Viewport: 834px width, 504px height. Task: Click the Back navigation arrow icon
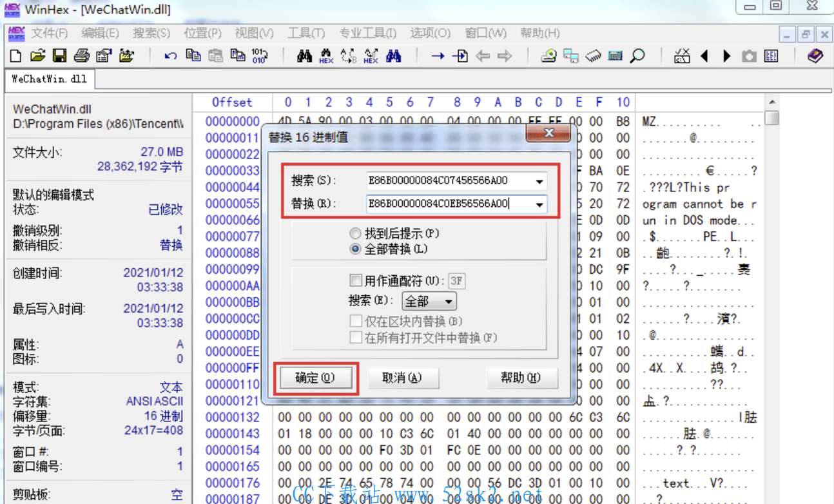[x=482, y=56]
